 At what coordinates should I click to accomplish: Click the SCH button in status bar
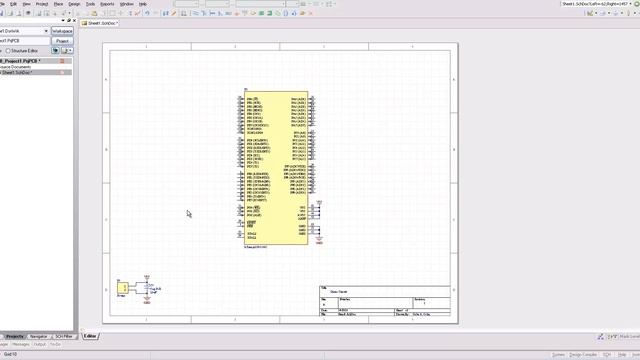pyautogui.click(x=607, y=355)
